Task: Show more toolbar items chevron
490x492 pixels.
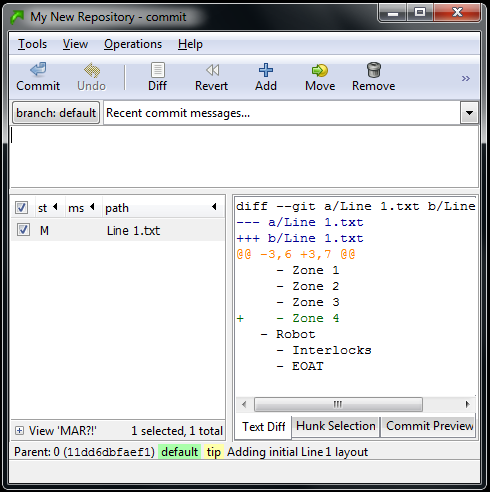Action: coord(466,78)
